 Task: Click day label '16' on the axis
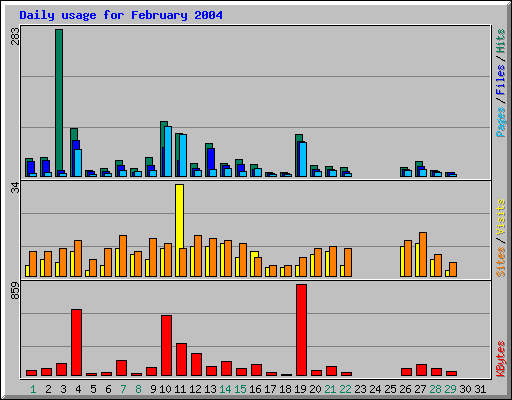(x=255, y=389)
